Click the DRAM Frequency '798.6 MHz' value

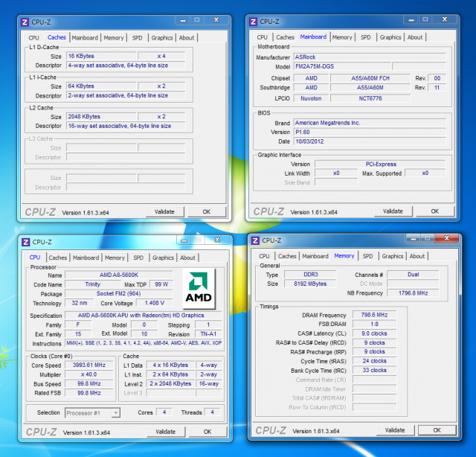coord(374,315)
